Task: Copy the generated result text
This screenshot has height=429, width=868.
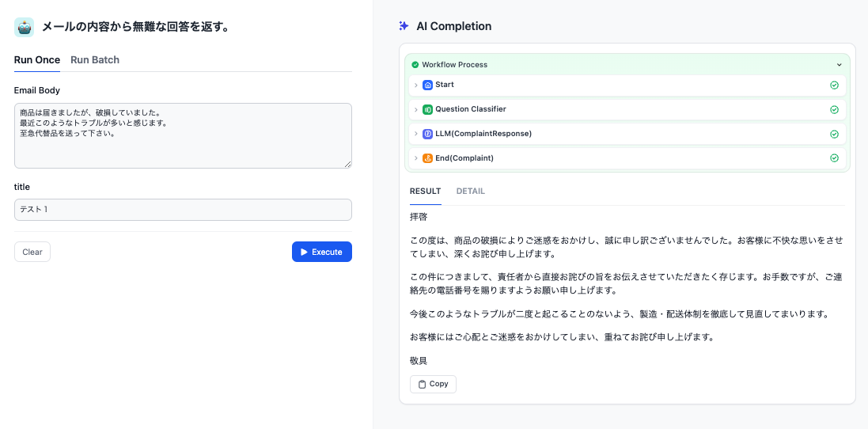Action: click(433, 384)
